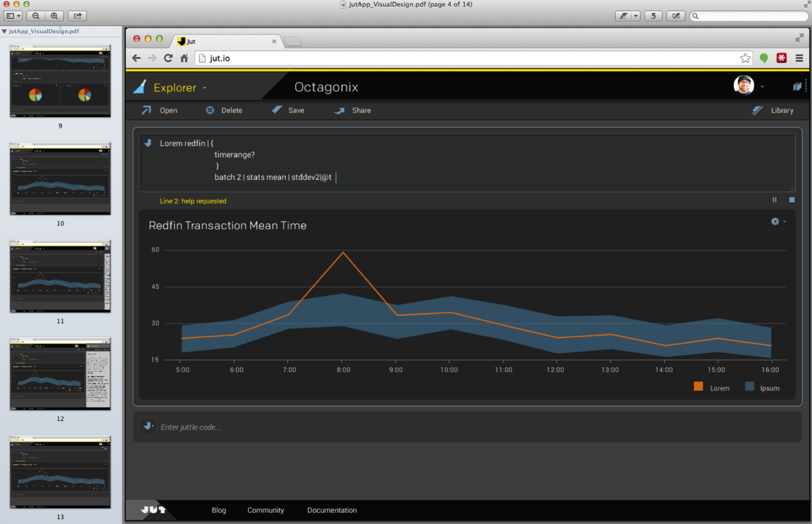
Task: Open the user avatar dropdown arrow
Action: (762, 87)
